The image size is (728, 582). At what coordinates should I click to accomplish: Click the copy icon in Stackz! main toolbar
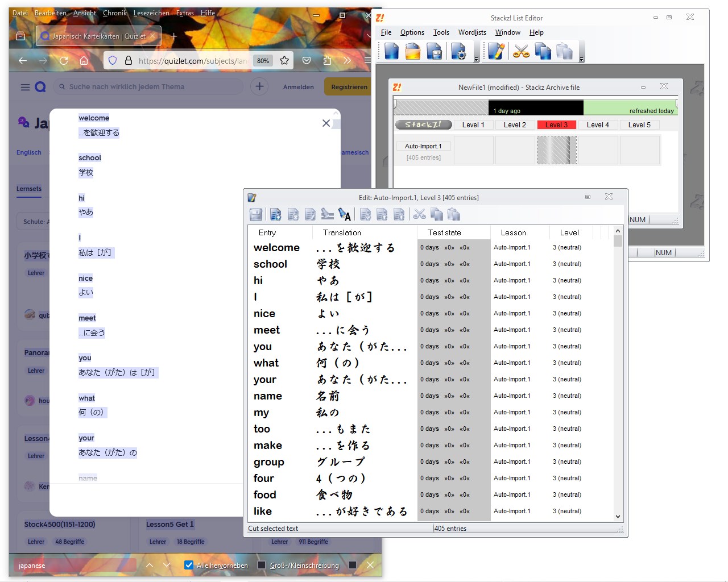(x=543, y=52)
